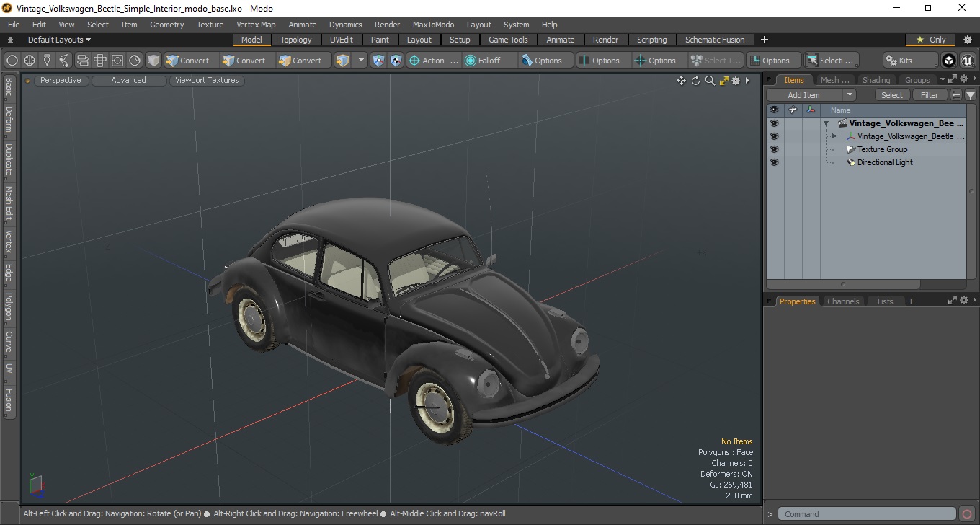
Task: Choose the pen tool icon
Action: pos(47,61)
